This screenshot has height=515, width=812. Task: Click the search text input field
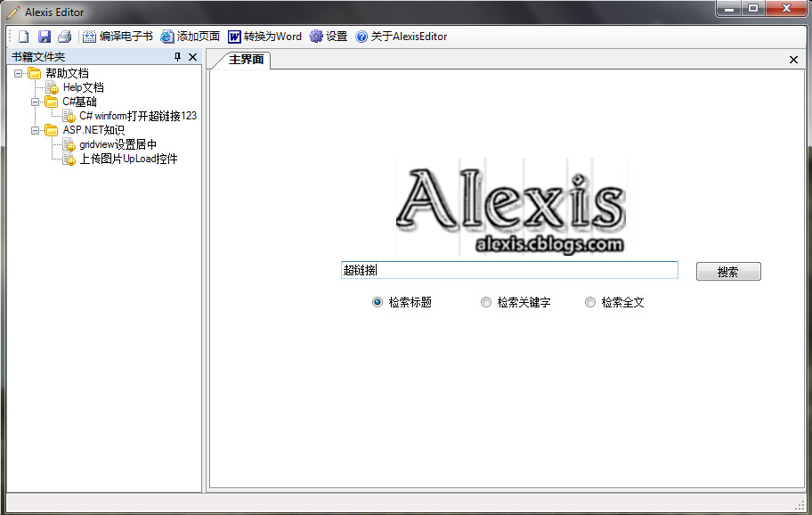pos(509,270)
